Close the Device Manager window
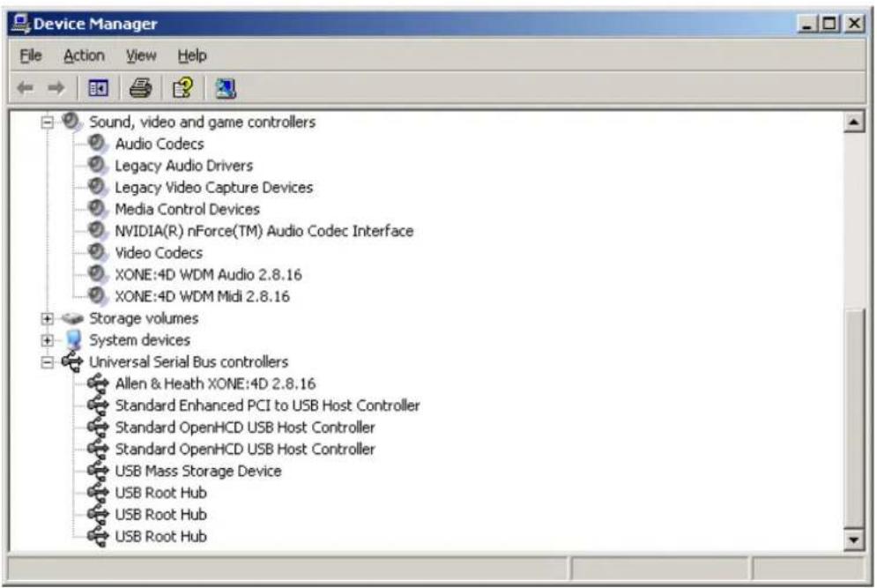This screenshot has height=588, width=877. point(854,24)
